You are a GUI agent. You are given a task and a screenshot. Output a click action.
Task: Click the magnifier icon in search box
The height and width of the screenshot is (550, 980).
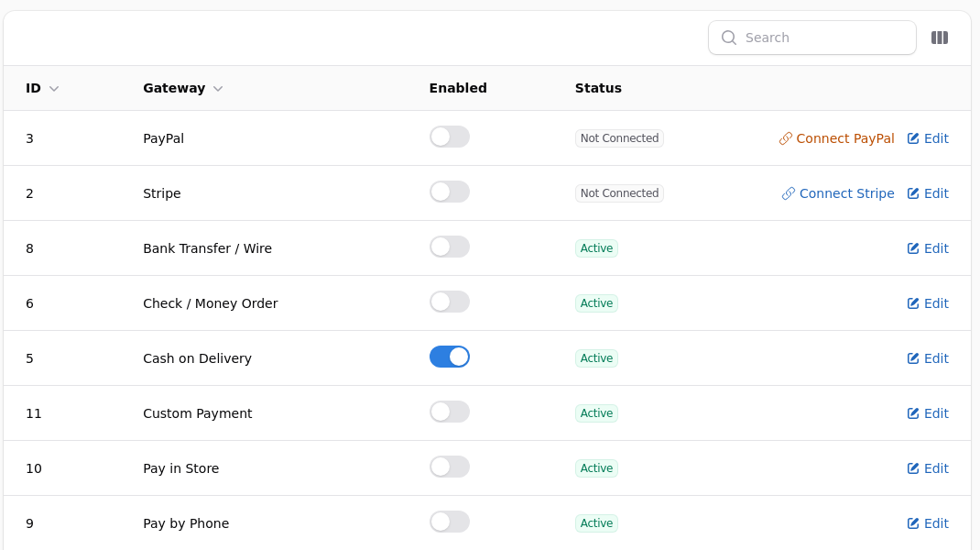click(729, 38)
